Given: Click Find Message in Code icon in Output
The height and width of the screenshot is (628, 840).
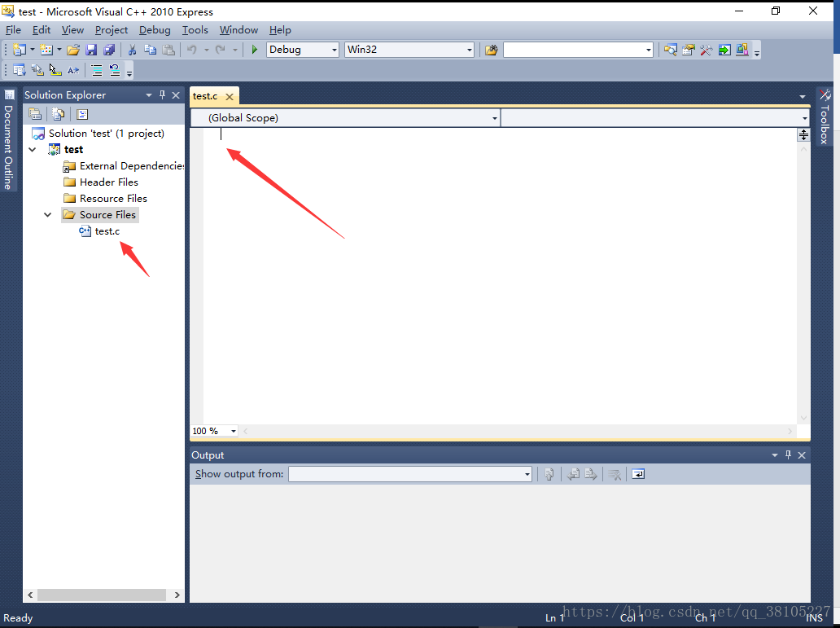Looking at the screenshot, I should [x=549, y=474].
